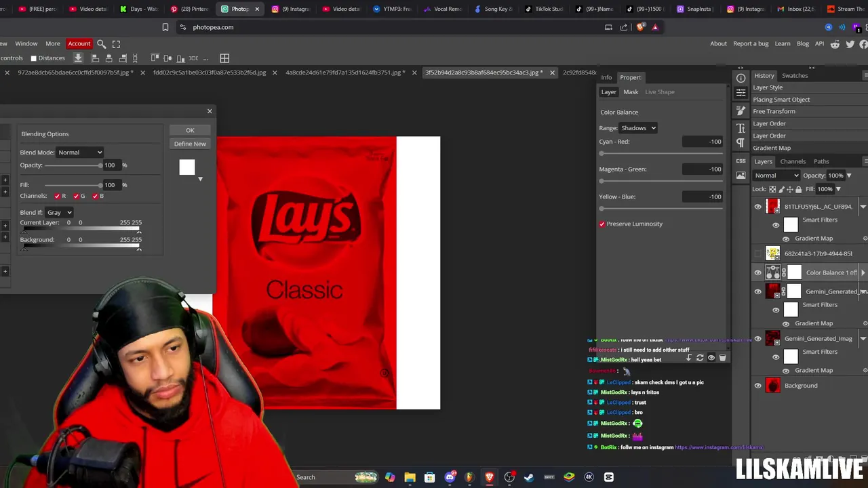This screenshot has height=488, width=868.
Task: Click the Magenta - Green value field
Action: pos(704,169)
